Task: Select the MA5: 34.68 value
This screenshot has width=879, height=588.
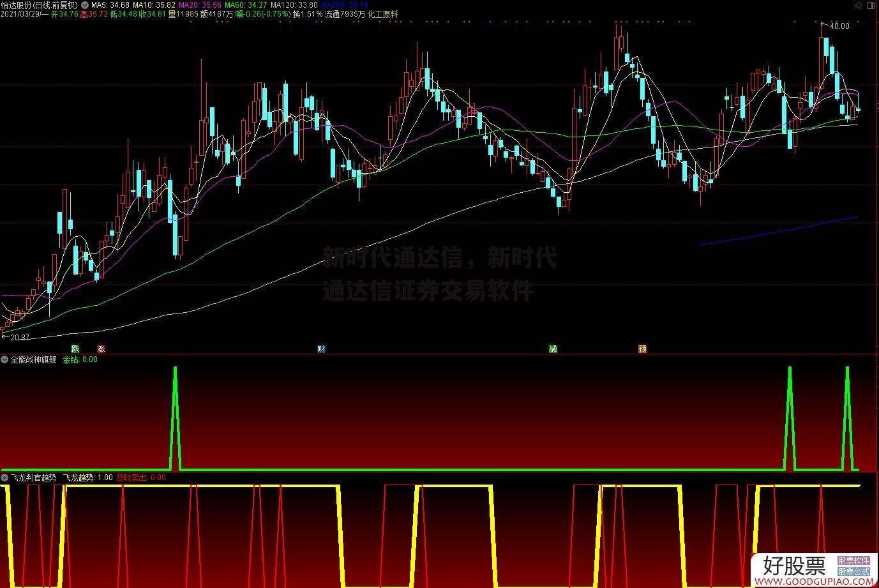Action: coord(110,4)
